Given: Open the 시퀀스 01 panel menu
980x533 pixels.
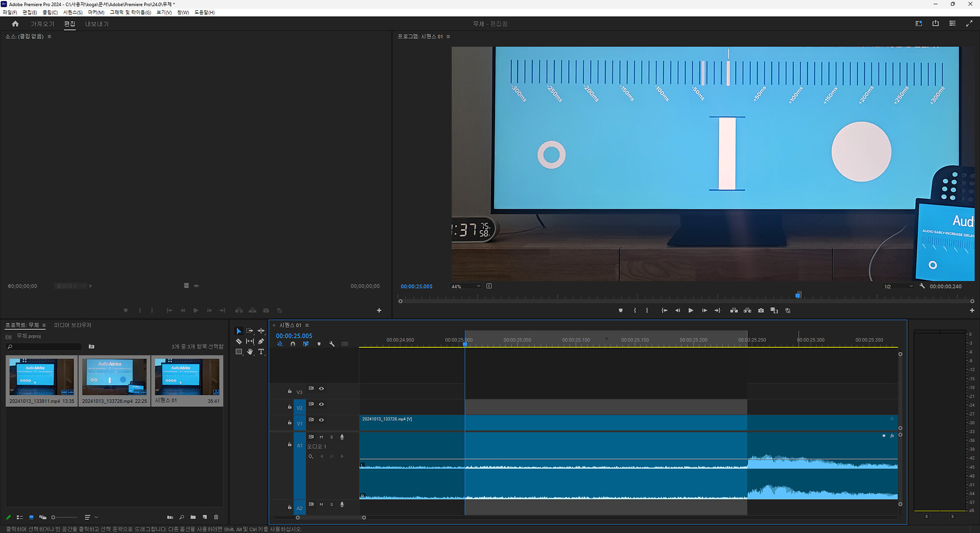Looking at the screenshot, I should (x=307, y=325).
